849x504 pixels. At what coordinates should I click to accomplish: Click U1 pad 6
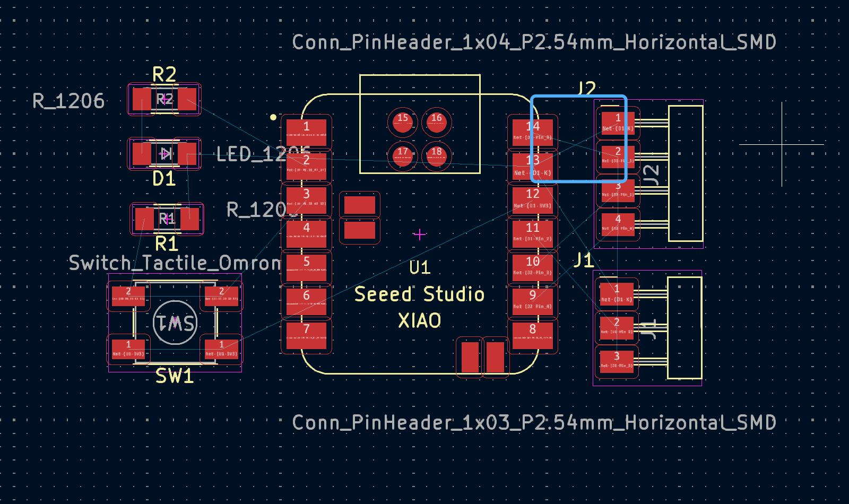tap(306, 301)
